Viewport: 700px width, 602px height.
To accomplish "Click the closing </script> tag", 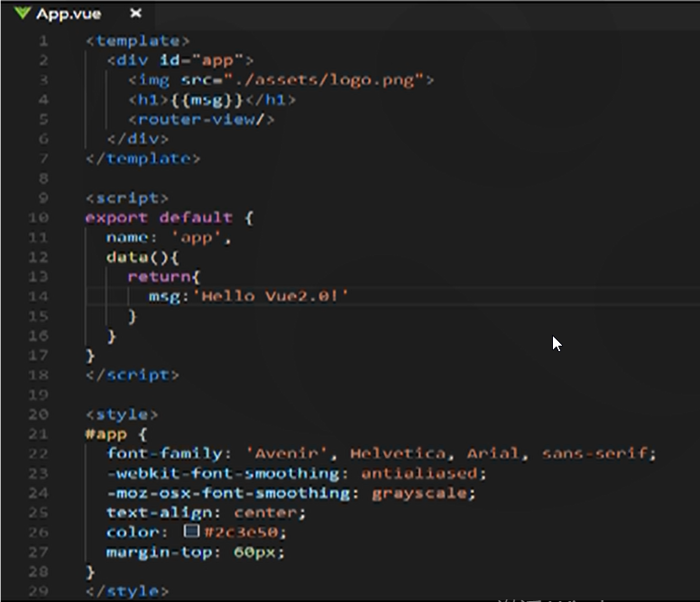I will coord(132,375).
